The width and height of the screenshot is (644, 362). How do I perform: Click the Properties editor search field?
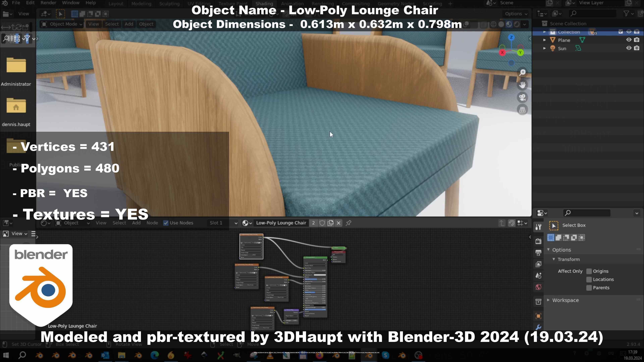click(587, 213)
